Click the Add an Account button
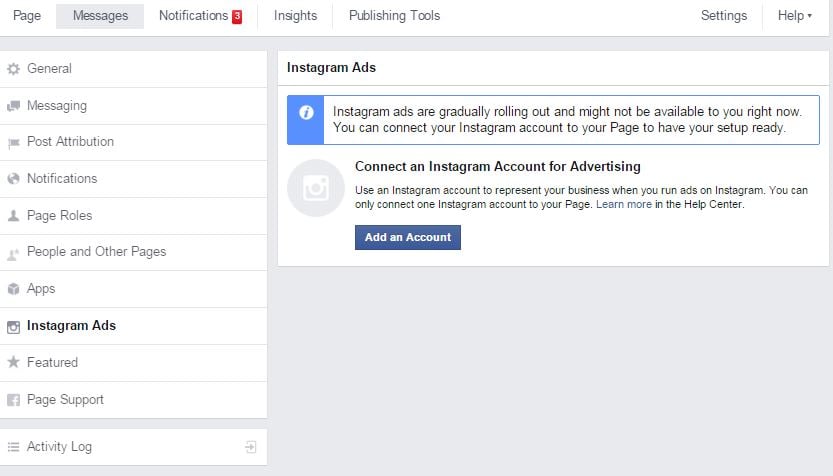The height and width of the screenshot is (476, 833). (x=407, y=237)
